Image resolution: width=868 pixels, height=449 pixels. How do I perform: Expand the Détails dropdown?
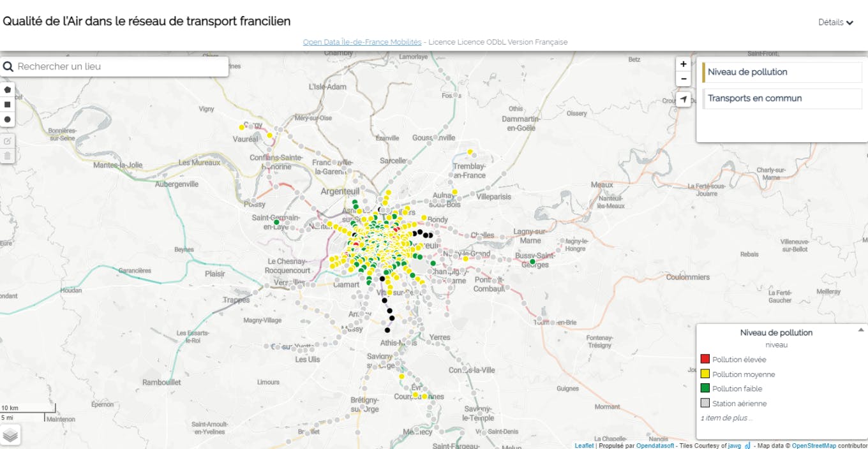pos(835,22)
